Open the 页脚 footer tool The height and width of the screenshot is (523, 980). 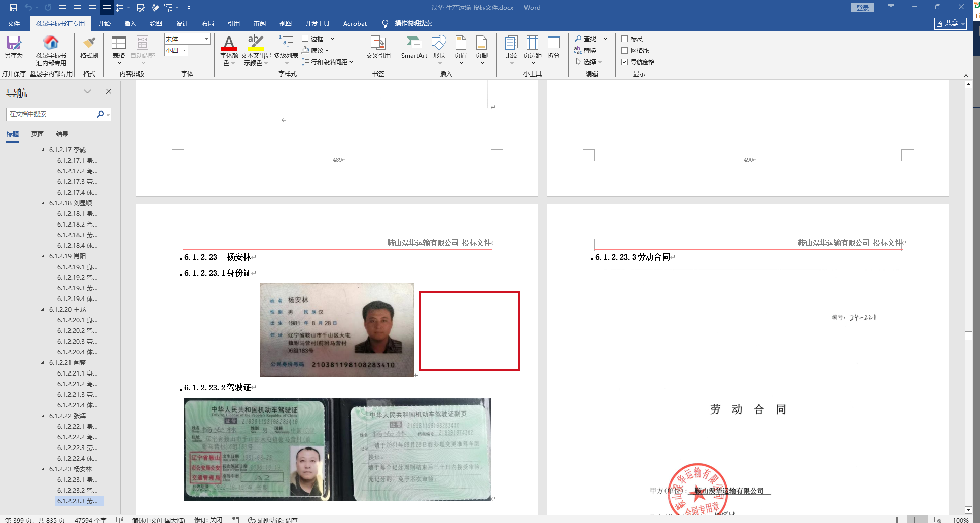click(x=482, y=50)
